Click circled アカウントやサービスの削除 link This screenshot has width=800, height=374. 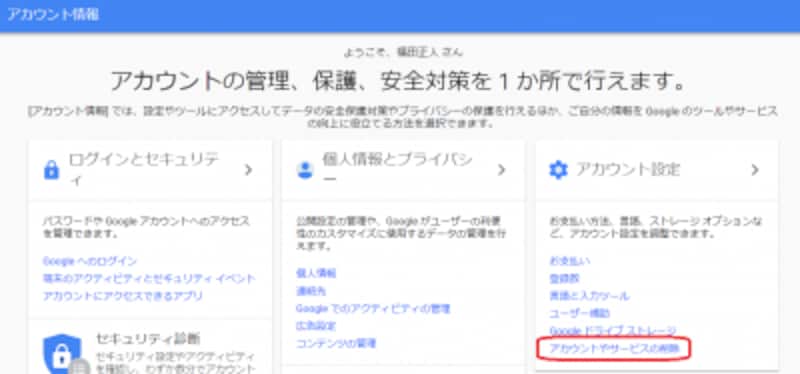click(614, 349)
